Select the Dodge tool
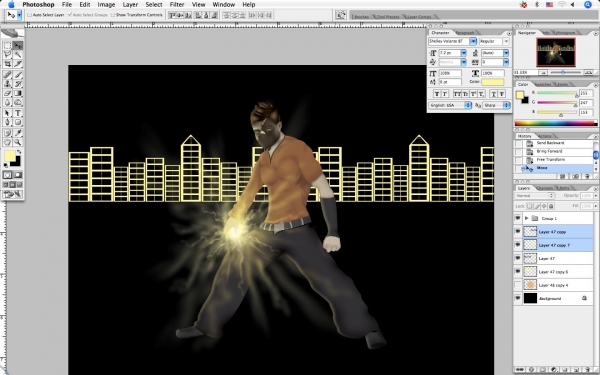This screenshot has width=600, height=375. (x=18, y=102)
